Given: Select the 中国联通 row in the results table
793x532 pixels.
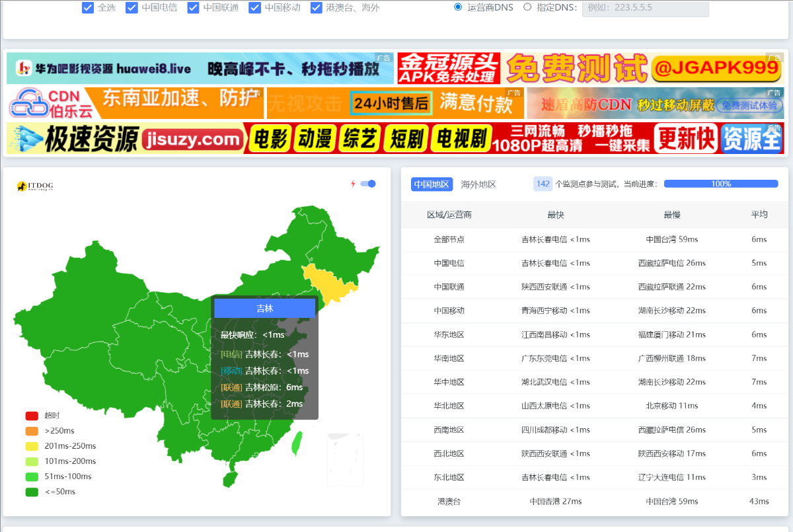Looking at the screenshot, I should pos(595,287).
